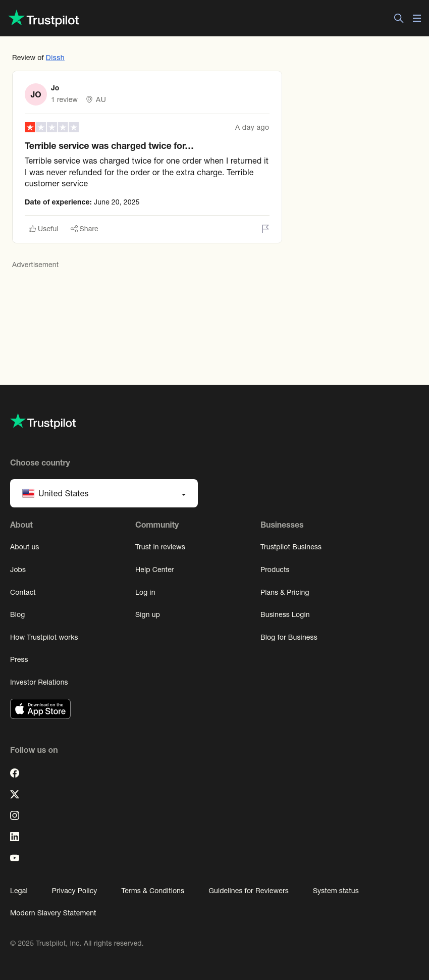
Task: Open the Help Center link
Action: click(x=154, y=570)
